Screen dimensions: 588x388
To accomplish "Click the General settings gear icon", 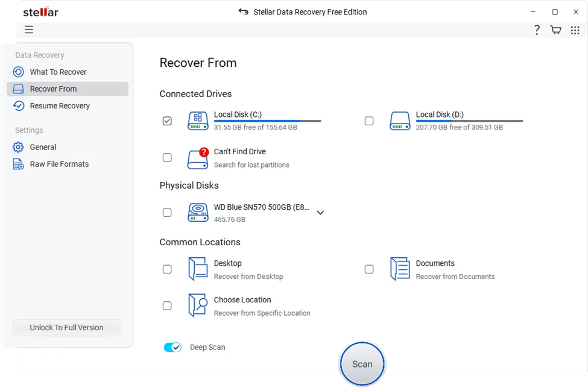I will coord(18,147).
